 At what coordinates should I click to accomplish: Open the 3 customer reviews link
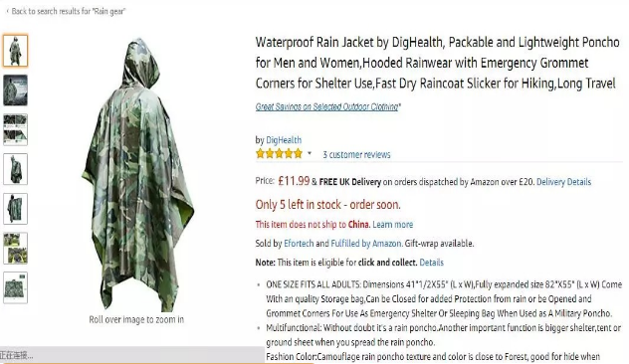tap(356, 155)
